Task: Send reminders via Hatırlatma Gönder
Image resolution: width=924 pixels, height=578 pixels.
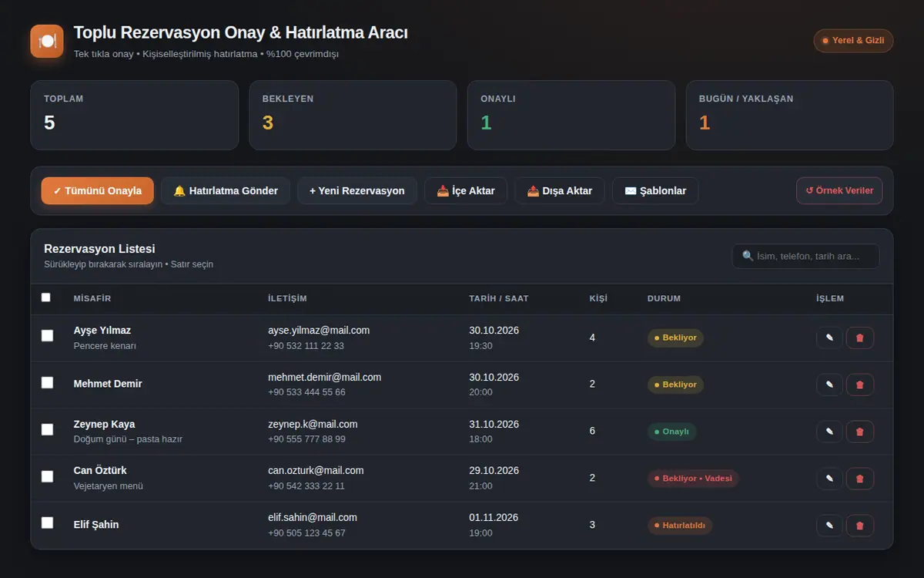Action: (x=226, y=190)
